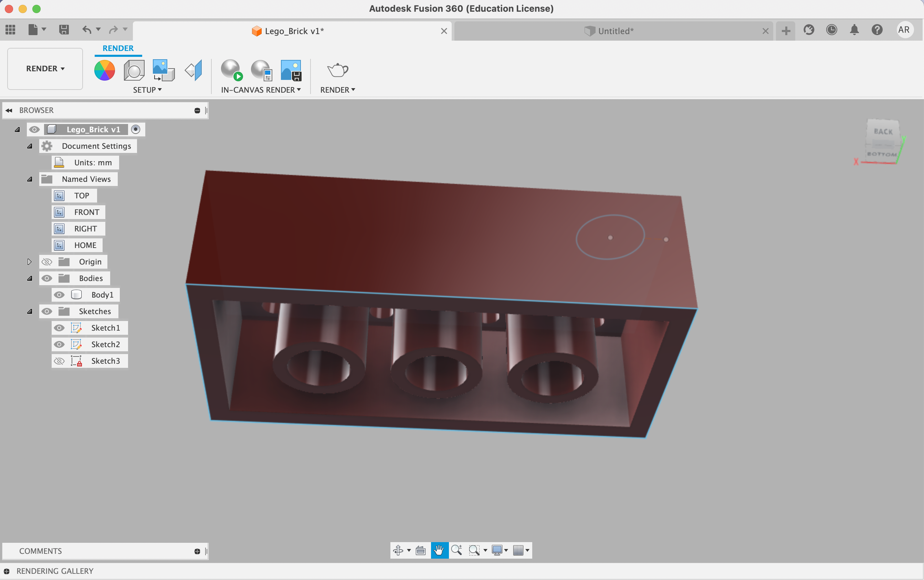The image size is (924, 580).
Task: Collapse the Sketches folder
Action: point(30,311)
